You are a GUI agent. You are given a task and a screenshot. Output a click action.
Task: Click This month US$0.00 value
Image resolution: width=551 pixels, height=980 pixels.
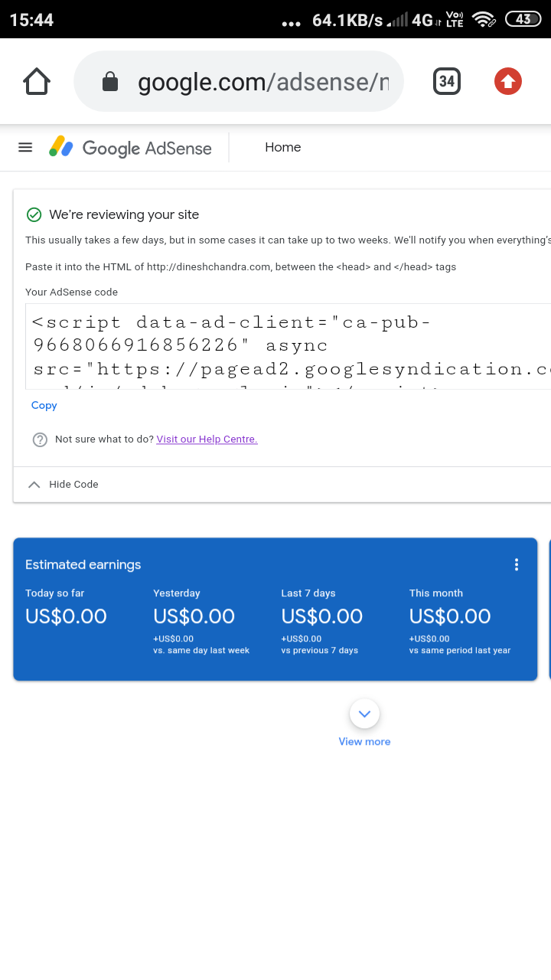pos(450,616)
